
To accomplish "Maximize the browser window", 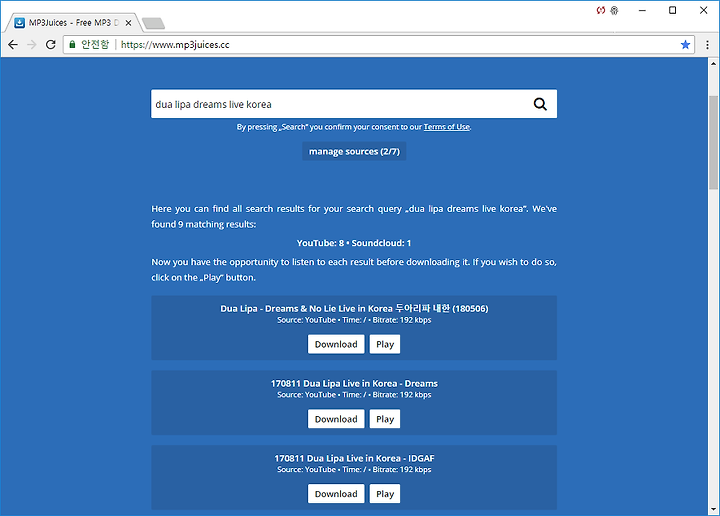I will click(672, 10).
